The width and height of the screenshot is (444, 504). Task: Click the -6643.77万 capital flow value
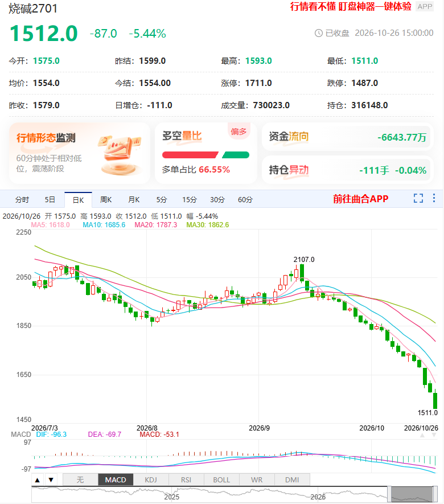(401, 137)
